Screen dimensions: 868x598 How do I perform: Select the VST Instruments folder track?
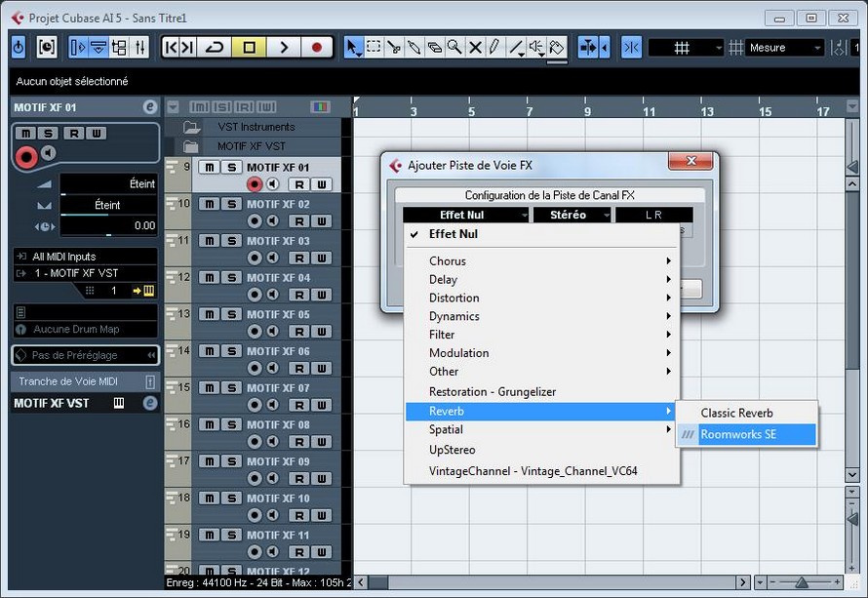tap(256, 127)
